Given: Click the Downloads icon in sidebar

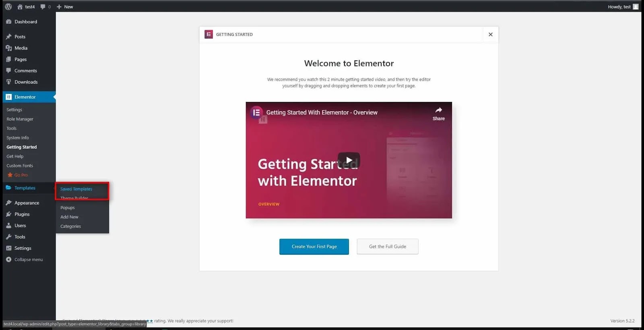Looking at the screenshot, I should click(x=8, y=82).
